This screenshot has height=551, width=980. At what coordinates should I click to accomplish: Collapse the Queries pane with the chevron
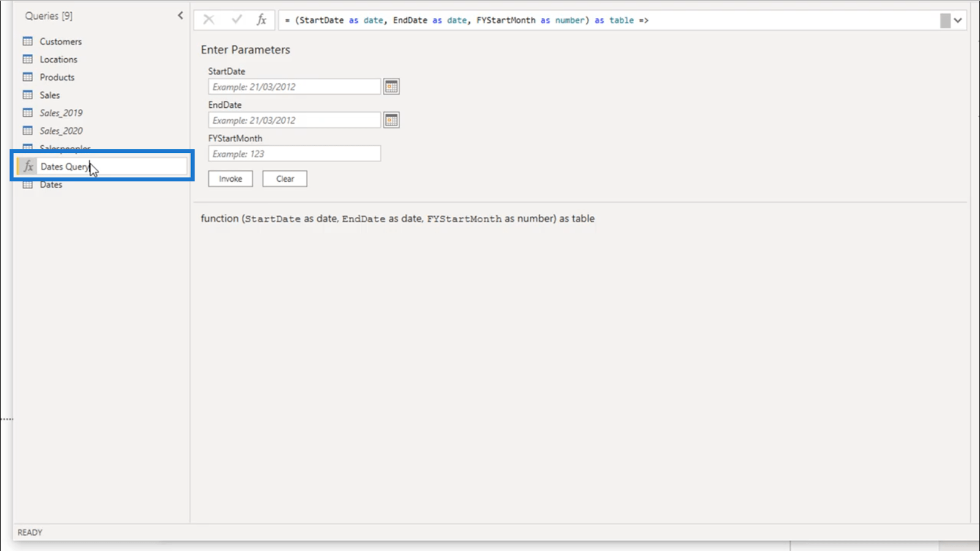coord(180,15)
